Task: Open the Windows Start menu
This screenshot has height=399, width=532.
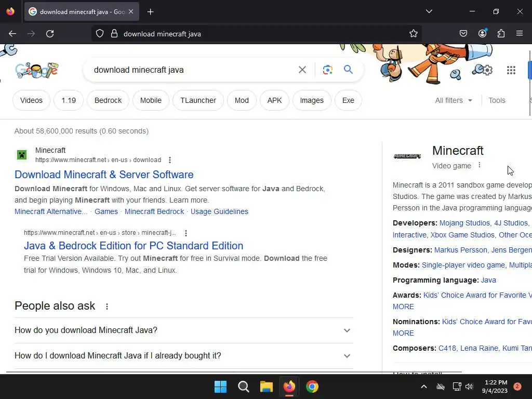Action: point(220,387)
